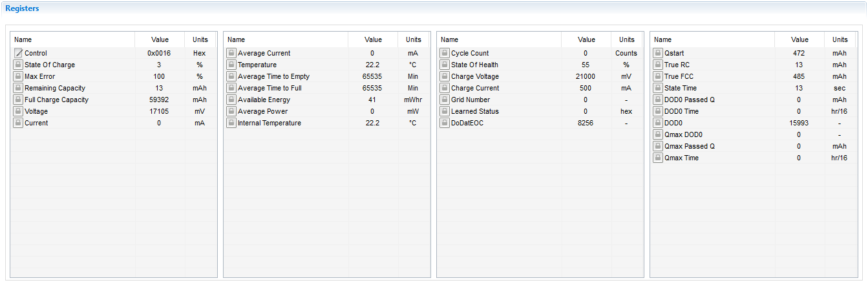Click the pencil edit icon beside Control

[x=18, y=53]
